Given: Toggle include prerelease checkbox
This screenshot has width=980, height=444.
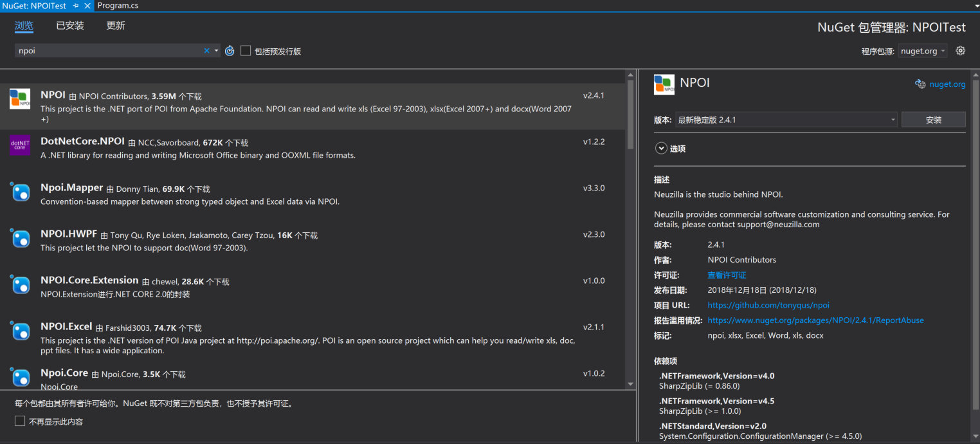Looking at the screenshot, I should pyautogui.click(x=246, y=51).
